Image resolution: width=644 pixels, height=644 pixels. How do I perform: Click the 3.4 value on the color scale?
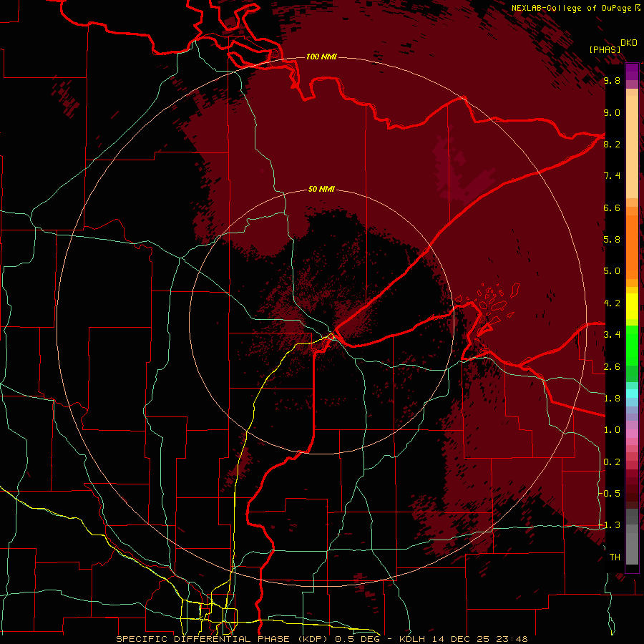click(612, 335)
